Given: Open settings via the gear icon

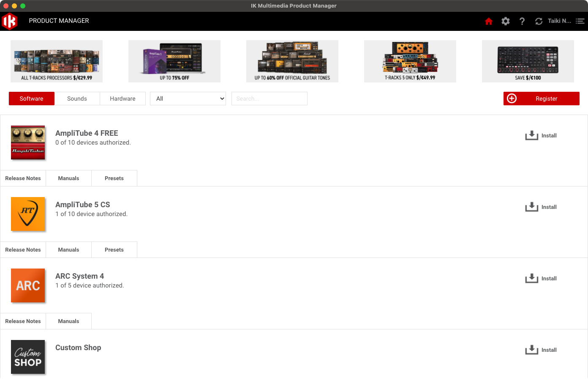Looking at the screenshot, I should coord(506,21).
